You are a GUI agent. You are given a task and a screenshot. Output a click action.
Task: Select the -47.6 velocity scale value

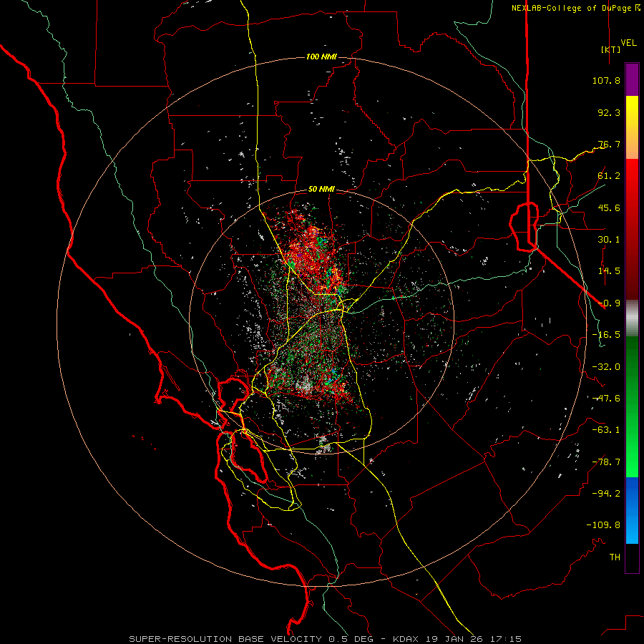point(606,399)
